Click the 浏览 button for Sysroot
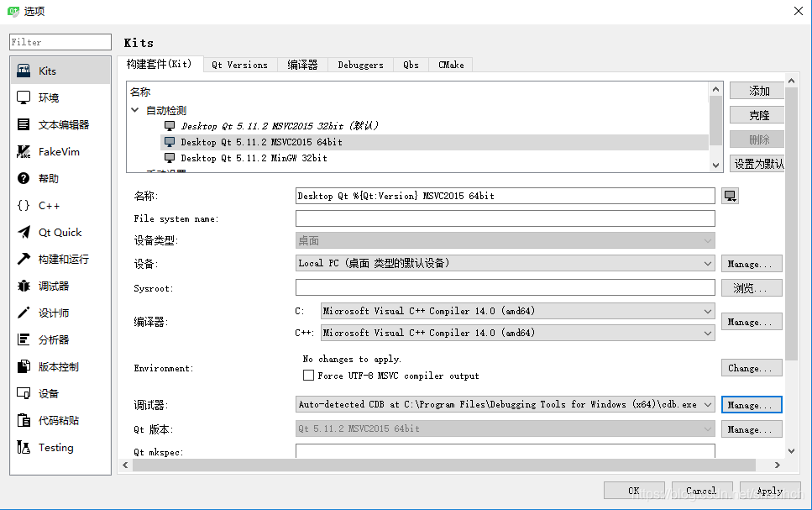 tap(752, 287)
